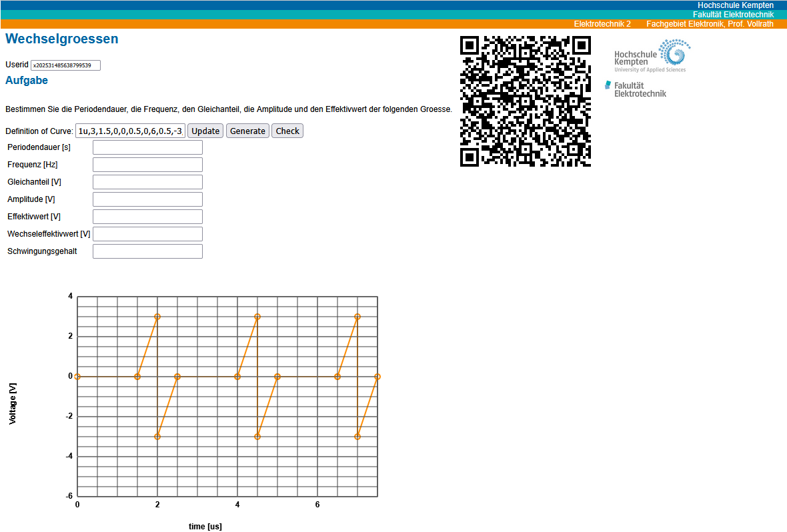Focus the Userid text field

(65, 65)
